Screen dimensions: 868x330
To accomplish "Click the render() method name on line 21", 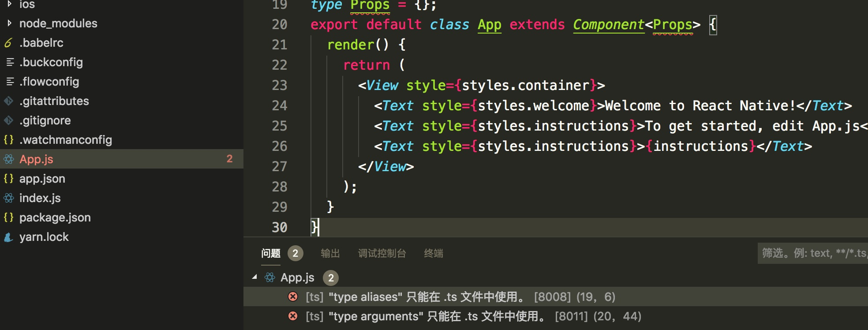I will [351, 45].
